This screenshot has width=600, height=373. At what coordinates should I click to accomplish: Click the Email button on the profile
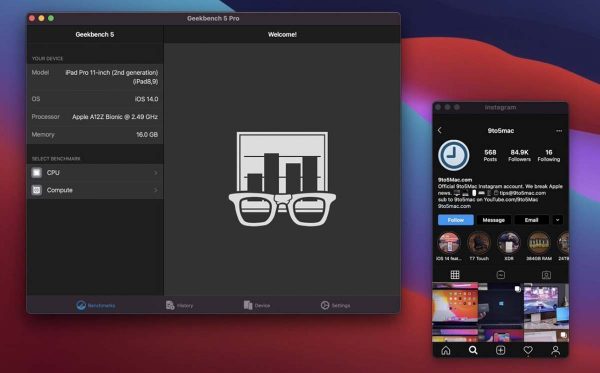point(532,220)
